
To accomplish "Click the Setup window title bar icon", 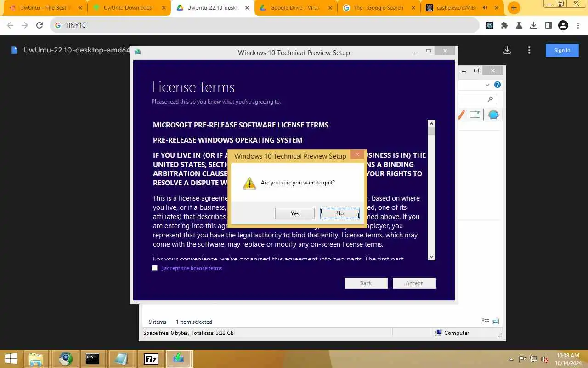I will (138, 52).
